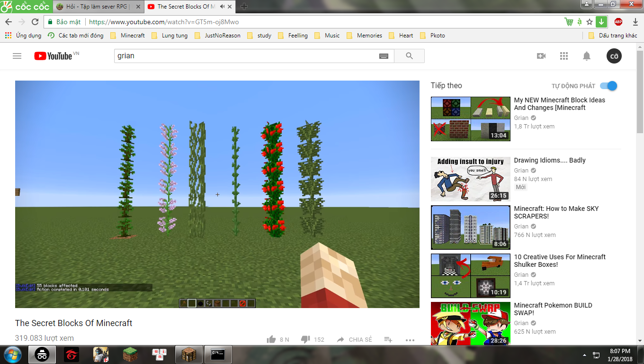Bookmark this page with the star icon
This screenshot has height=364, width=644.
click(590, 22)
